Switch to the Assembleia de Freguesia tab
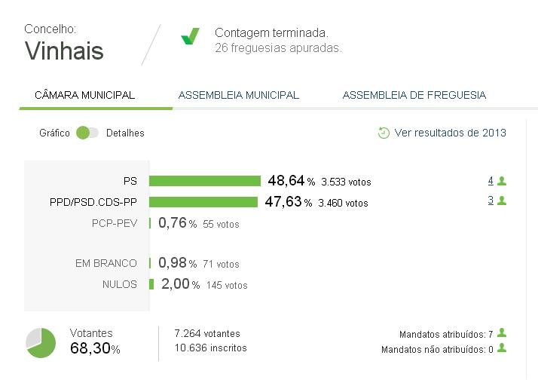This screenshot has width=538, height=392. [x=414, y=95]
